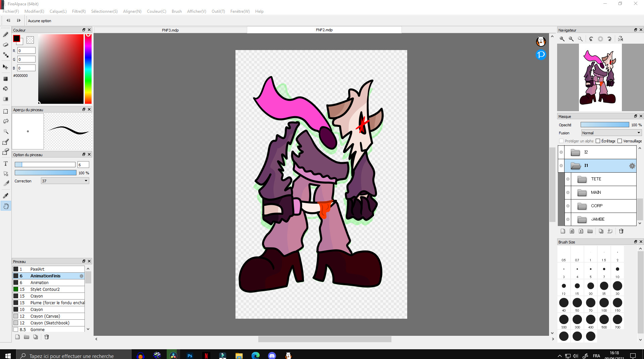This screenshot has height=359, width=644.
Task: Toggle visibility of the TETE folder
Action: click(568, 179)
